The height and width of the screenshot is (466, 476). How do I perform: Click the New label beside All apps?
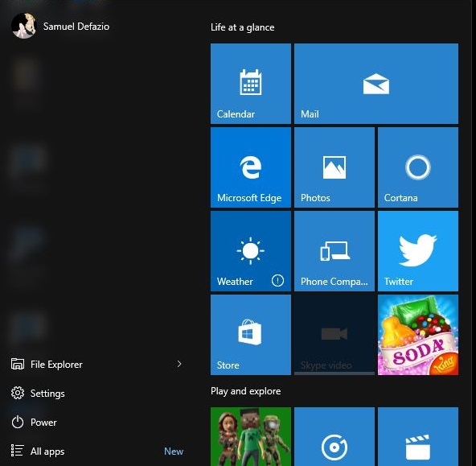(174, 452)
